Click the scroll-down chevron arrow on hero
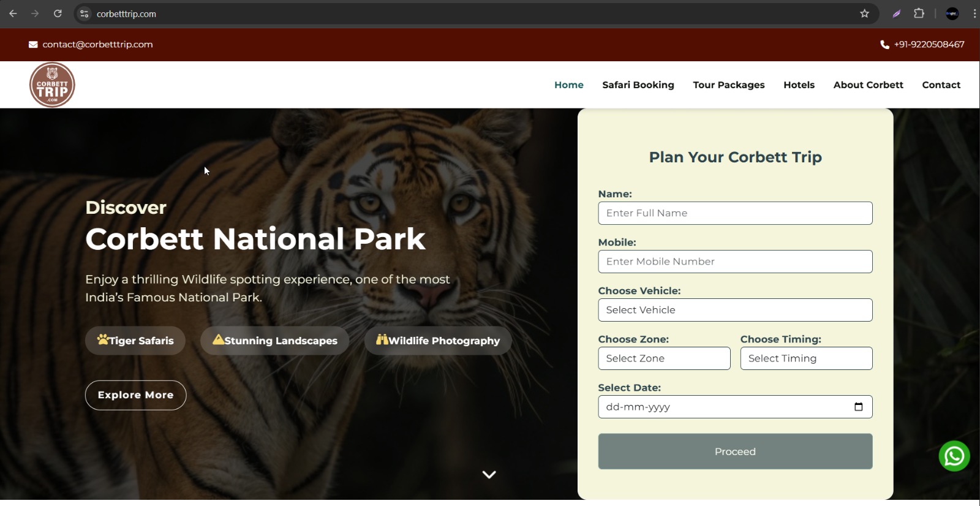The image size is (980, 506). 489,474
